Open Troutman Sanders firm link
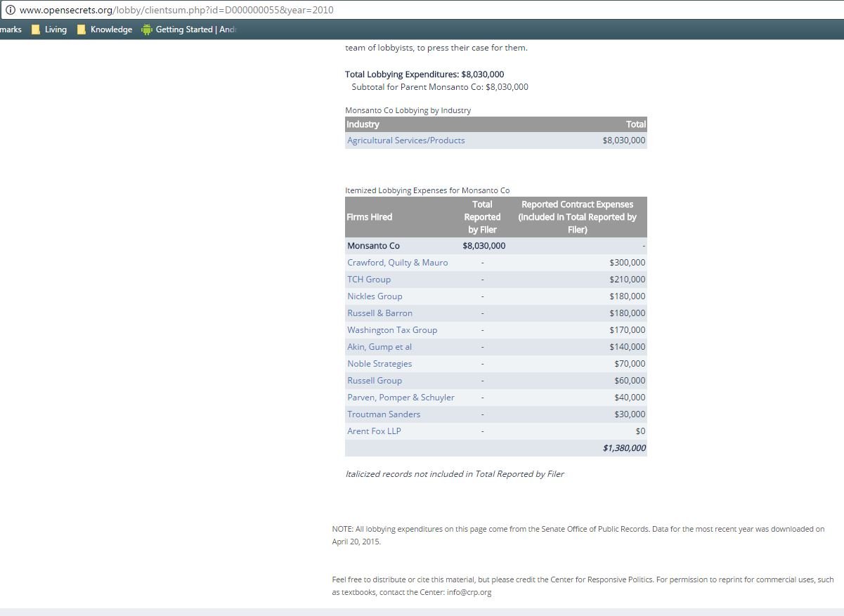 point(384,414)
